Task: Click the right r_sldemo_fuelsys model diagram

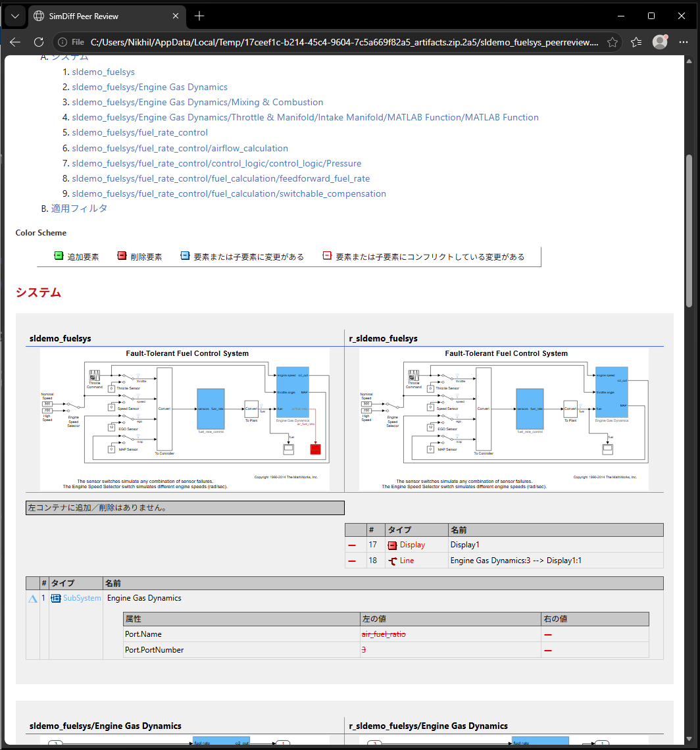Action: [504, 419]
